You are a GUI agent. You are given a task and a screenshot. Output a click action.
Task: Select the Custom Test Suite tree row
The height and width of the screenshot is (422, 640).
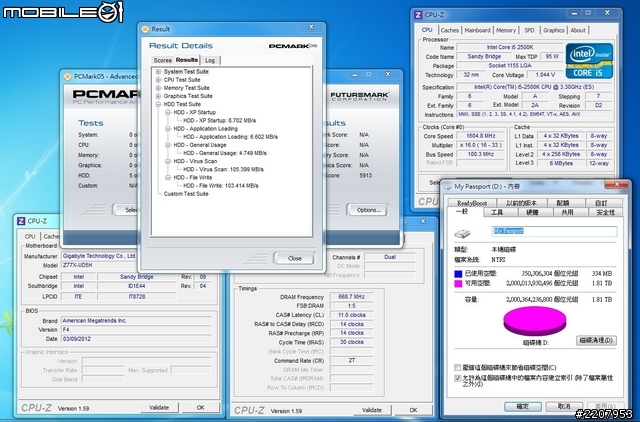point(186,194)
